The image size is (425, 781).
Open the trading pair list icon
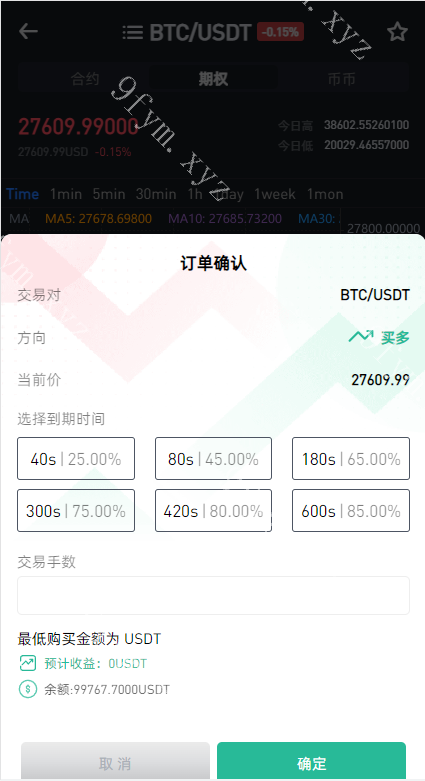pyautogui.click(x=133, y=32)
